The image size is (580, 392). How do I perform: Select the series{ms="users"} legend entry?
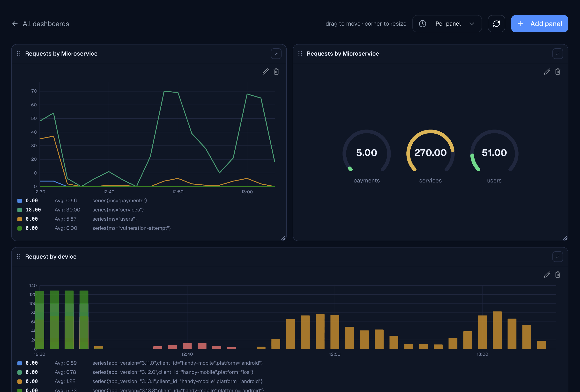pyautogui.click(x=115, y=219)
